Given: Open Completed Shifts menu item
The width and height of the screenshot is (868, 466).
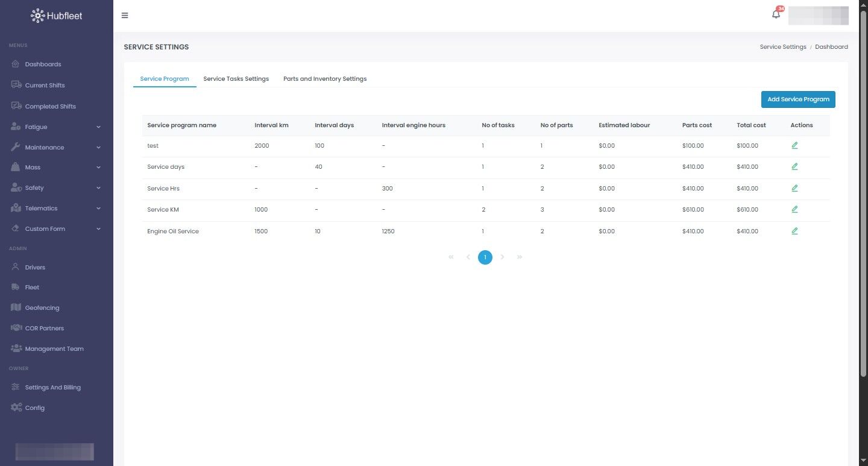Looking at the screenshot, I should pyautogui.click(x=51, y=107).
